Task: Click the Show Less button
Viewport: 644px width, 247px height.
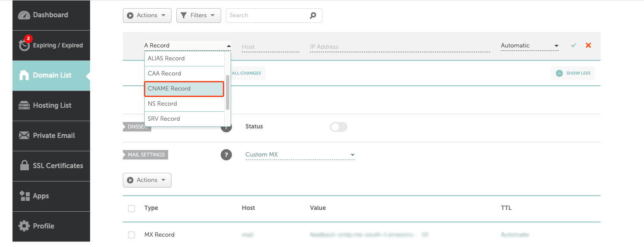Action: point(573,73)
